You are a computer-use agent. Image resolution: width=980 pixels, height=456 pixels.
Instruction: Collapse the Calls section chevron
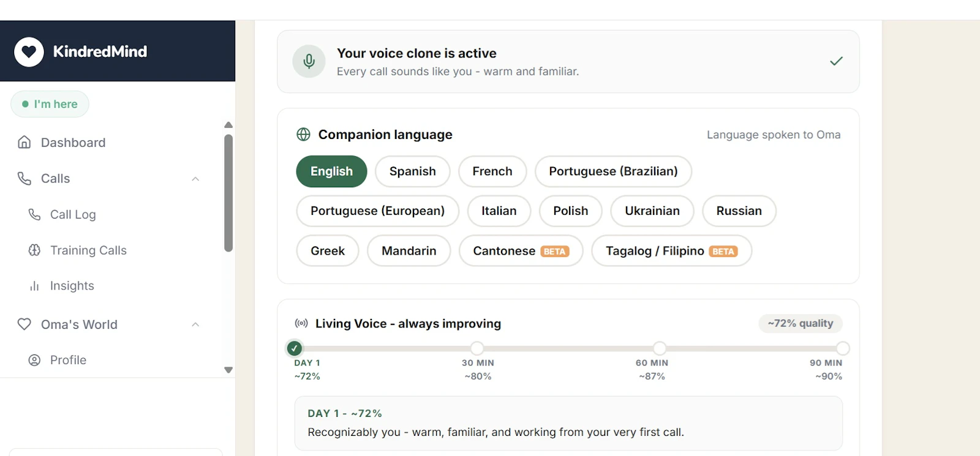click(x=195, y=179)
